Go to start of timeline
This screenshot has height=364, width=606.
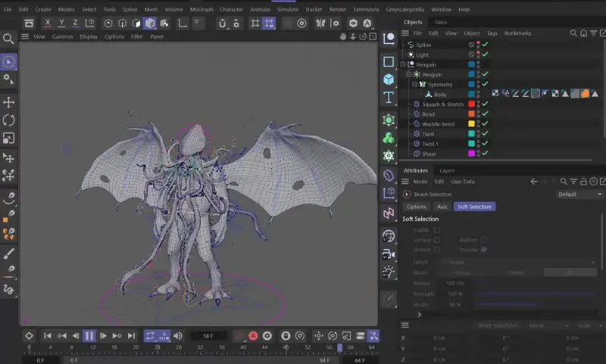pyautogui.click(x=48, y=336)
